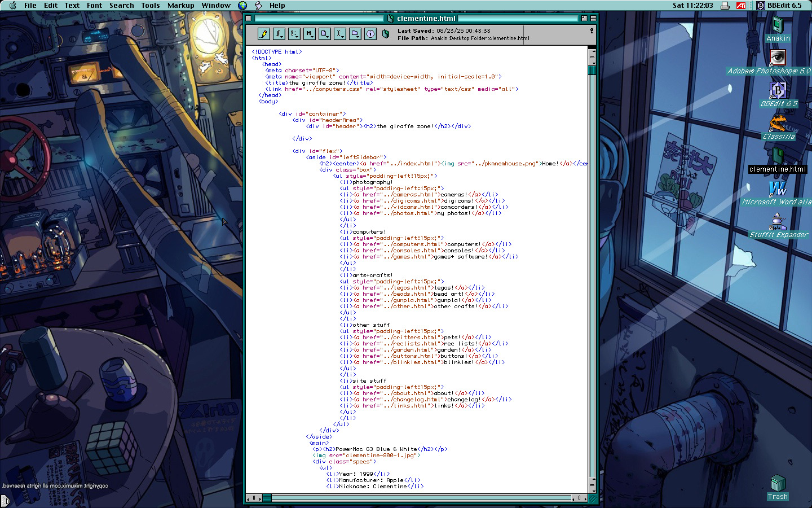Viewport: 812px width, 508px height.
Task: Expand the text options popup in toolbar
Action: click(340, 34)
